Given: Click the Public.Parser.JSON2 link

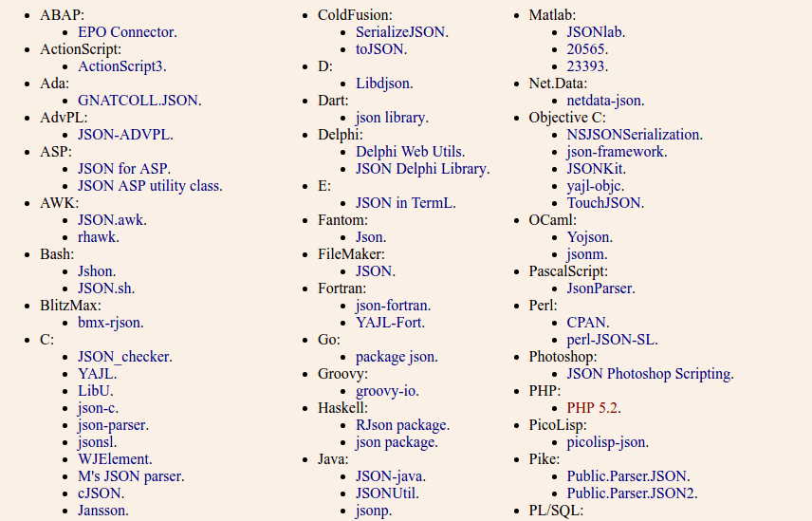Looking at the screenshot, I should coord(631,493).
